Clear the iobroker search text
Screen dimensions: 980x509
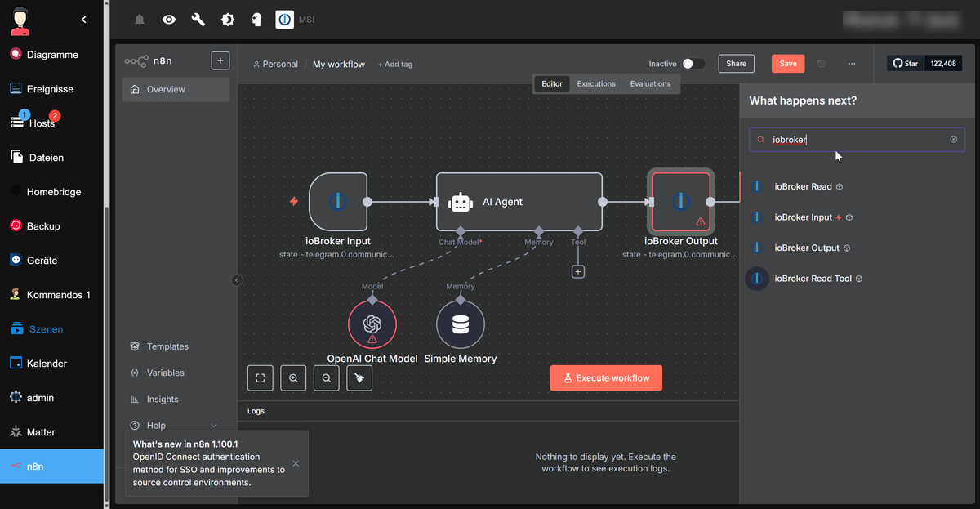953,140
